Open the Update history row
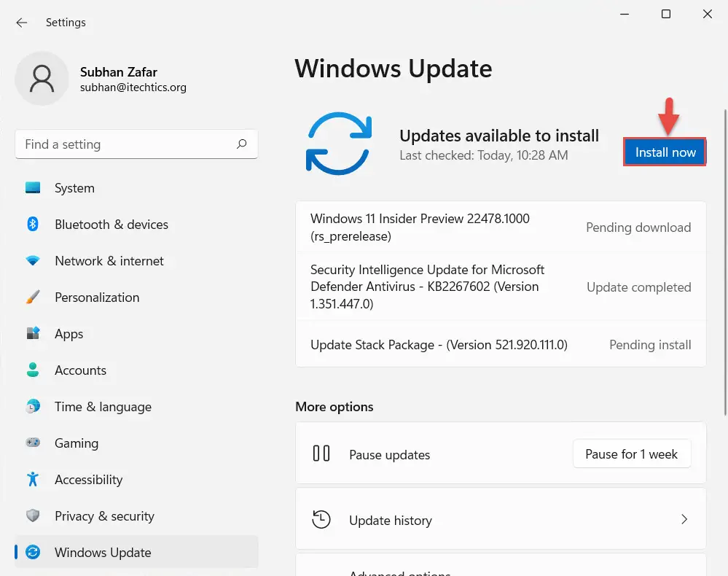Viewport: 728px width, 576px height. coord(501,519)
